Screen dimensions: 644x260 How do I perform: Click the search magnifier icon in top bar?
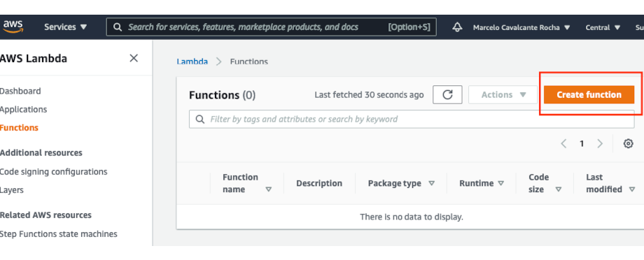(118, 27)
